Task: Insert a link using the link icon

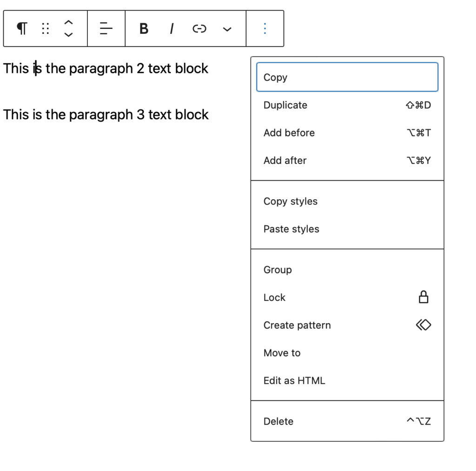Action: 199,29
